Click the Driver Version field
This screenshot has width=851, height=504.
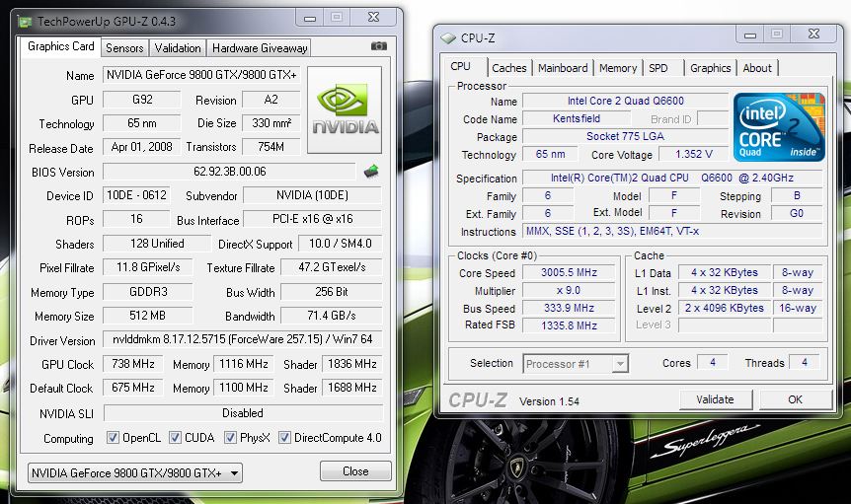(243, 339)
